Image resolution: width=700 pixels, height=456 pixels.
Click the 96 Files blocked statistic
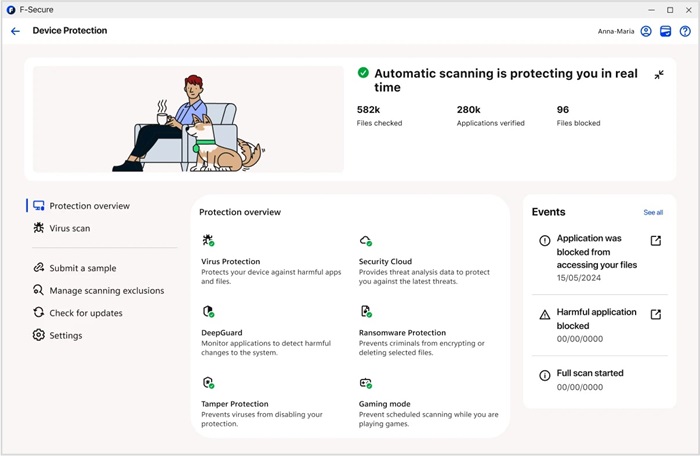[x=578, y=116]
